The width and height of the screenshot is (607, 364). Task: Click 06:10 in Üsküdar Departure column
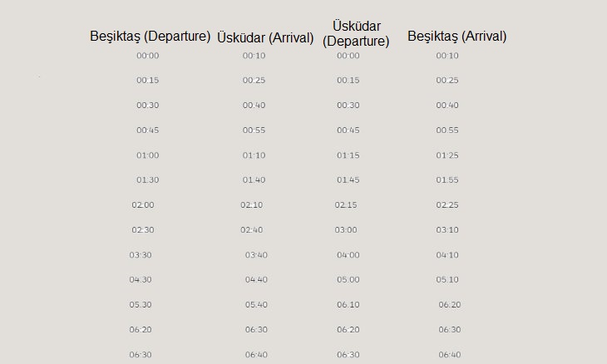pos(348,305)
